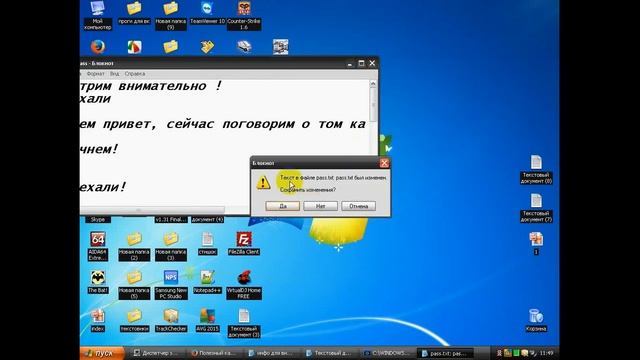The width and height of the screenshot is (640, 360).
Task: Switch to pass.txt taskbar button
Action: [x=445, y=353]
